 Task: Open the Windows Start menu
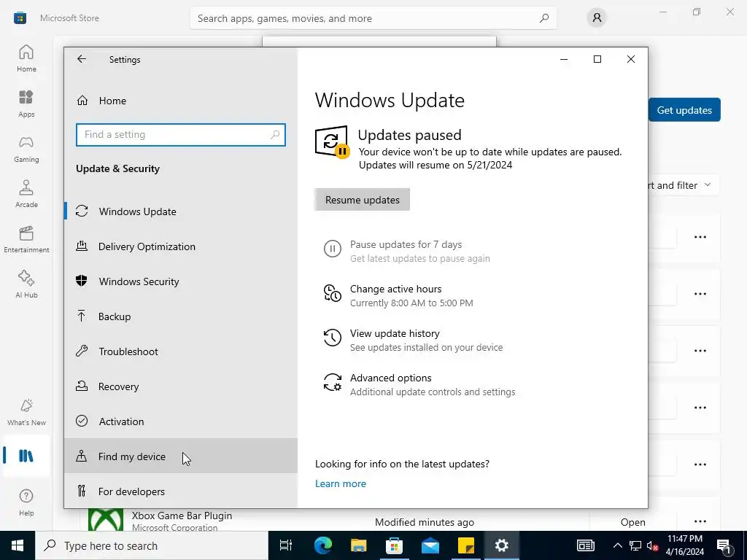coord(18,545)
